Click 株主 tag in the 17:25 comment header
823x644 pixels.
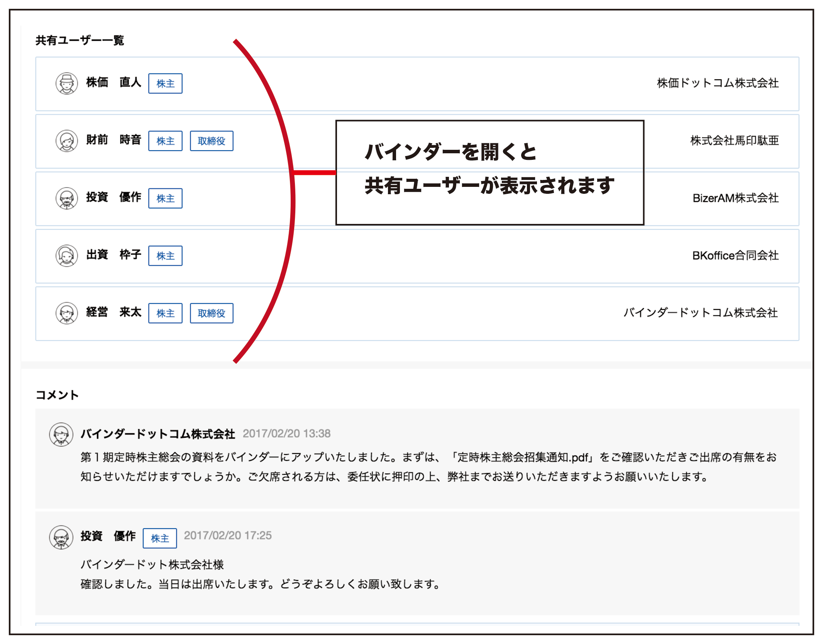160,538
